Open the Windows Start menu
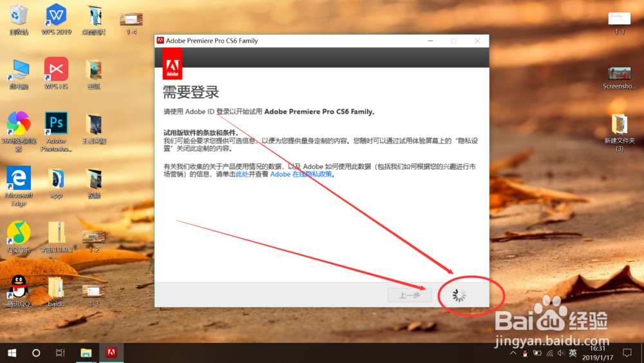Image resolution: width=644 pixels, height=363 pixels. pyautogui.click(x=12, y=353)
